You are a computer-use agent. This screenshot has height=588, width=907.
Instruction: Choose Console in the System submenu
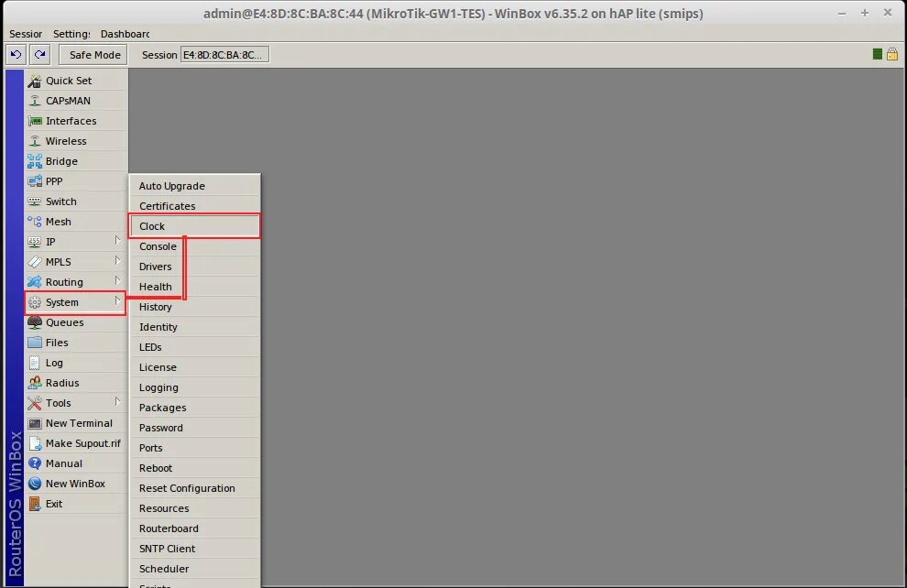[195, 246]
